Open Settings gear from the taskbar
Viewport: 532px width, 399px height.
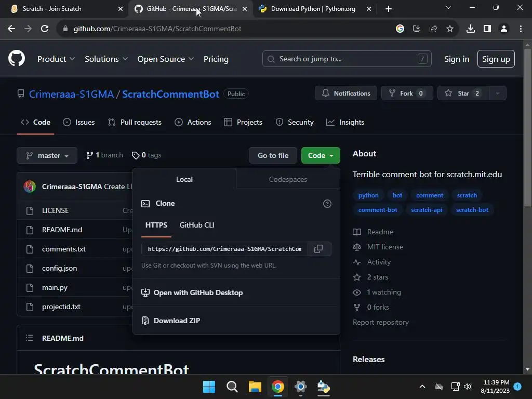click(301, 387)
